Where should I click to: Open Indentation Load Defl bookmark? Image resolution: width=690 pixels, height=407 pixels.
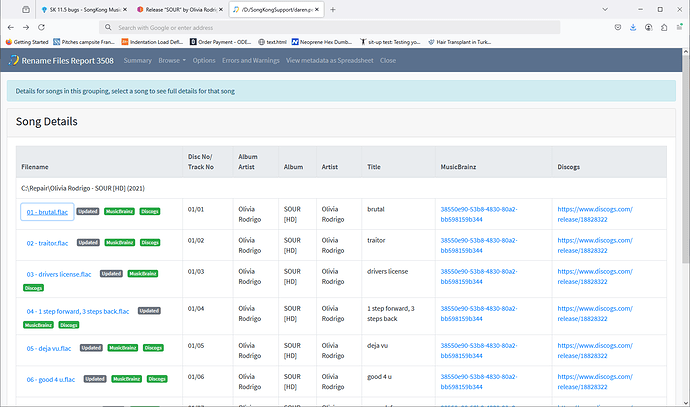click(152, 42)
